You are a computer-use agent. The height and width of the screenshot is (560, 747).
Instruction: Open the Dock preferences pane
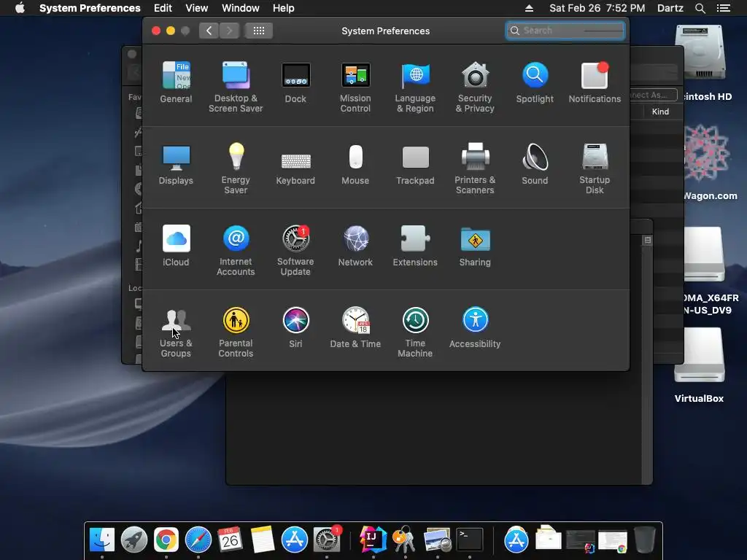[295, 82]
